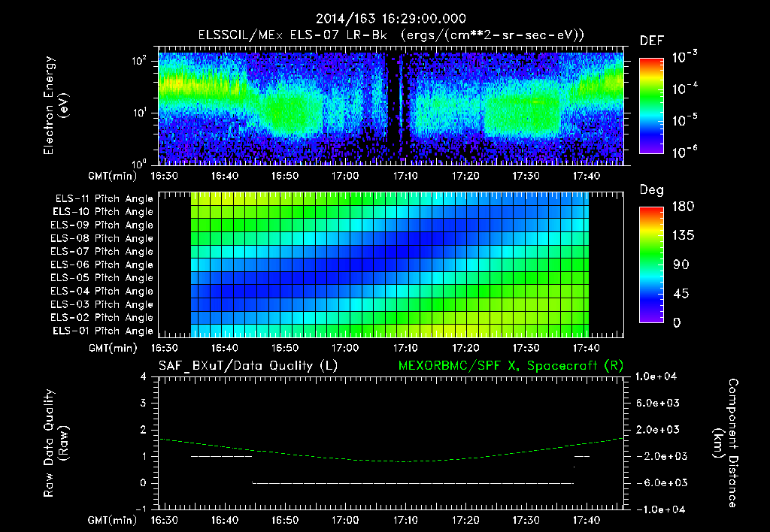Screen dimensions: 770x532
Task: Select the ELS-05 Pitch Angle row label
Action: tap(102, 278)
